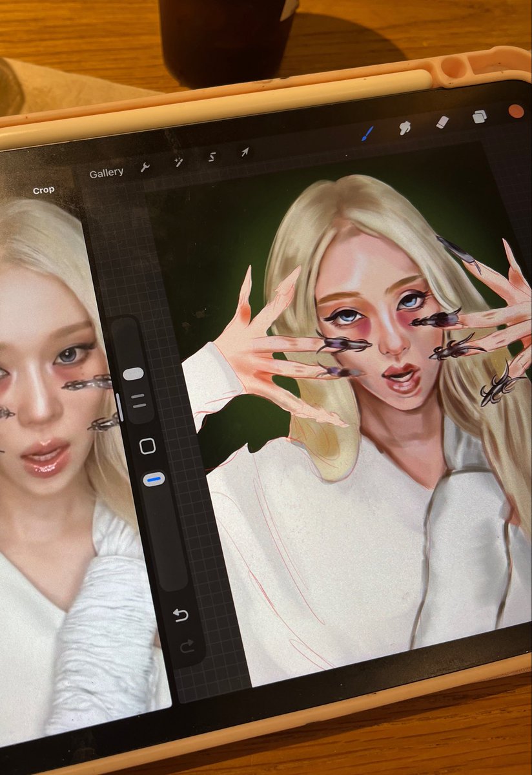
Task: Undo the last stroke
Action: 181,615
